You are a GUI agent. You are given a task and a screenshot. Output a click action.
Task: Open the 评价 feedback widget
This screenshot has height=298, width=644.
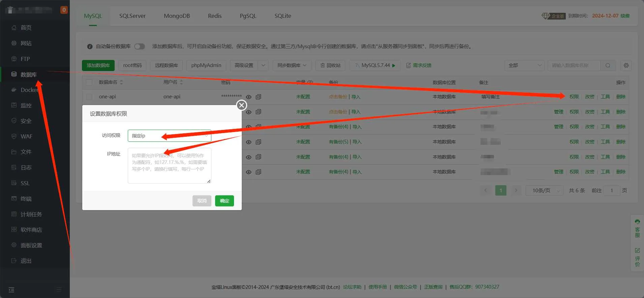point(637,257)
